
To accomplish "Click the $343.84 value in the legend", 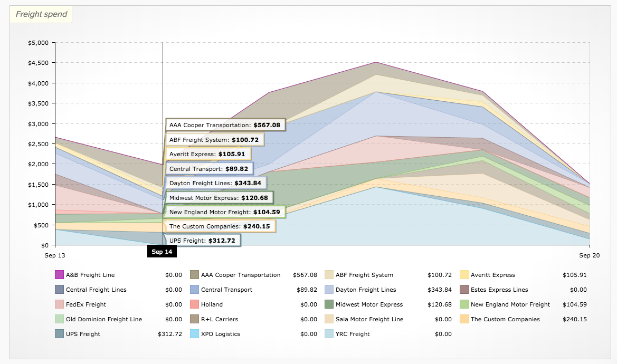I will 440,290.
